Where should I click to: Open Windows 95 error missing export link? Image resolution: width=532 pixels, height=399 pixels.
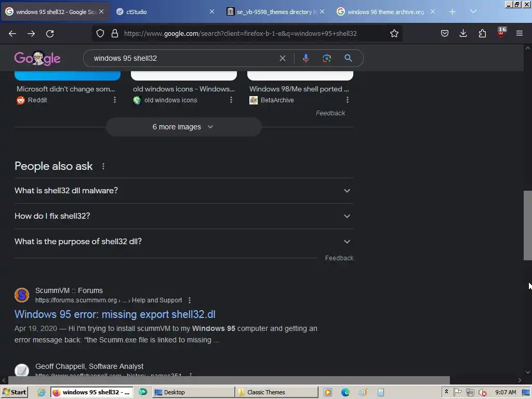(x=115, y=314)
